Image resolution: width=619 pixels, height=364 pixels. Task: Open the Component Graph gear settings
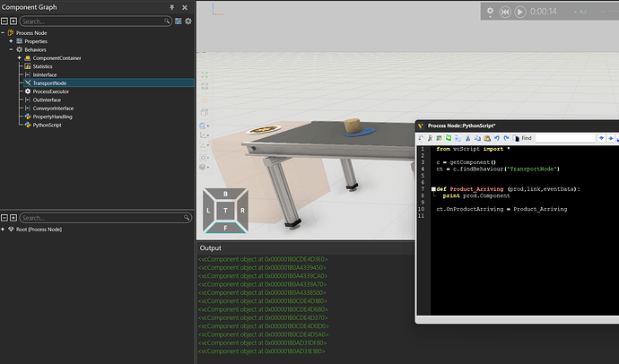188,22
